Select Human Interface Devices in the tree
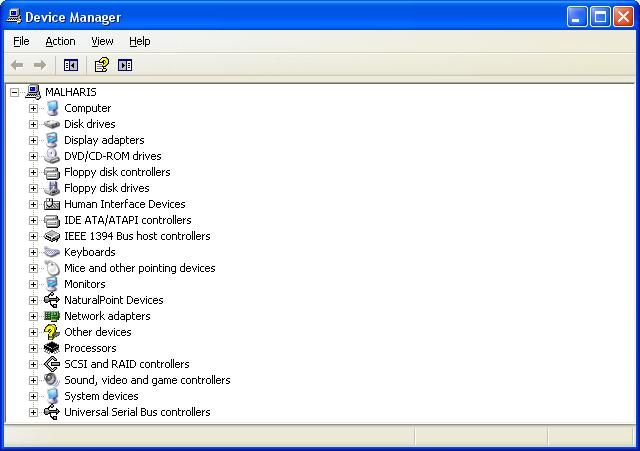Image resolution: width=640 pixels, height=451 pixels. pyautogui.click(x=124, y=204)
